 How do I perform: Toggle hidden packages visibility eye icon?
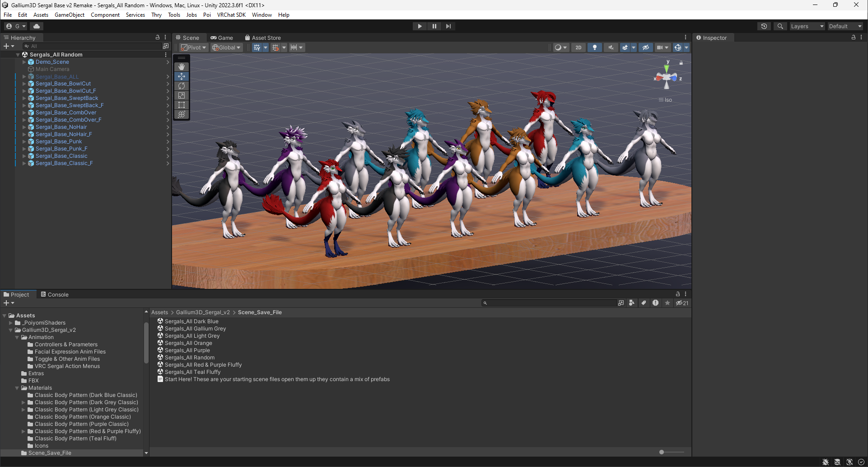(x=681, y=303)
